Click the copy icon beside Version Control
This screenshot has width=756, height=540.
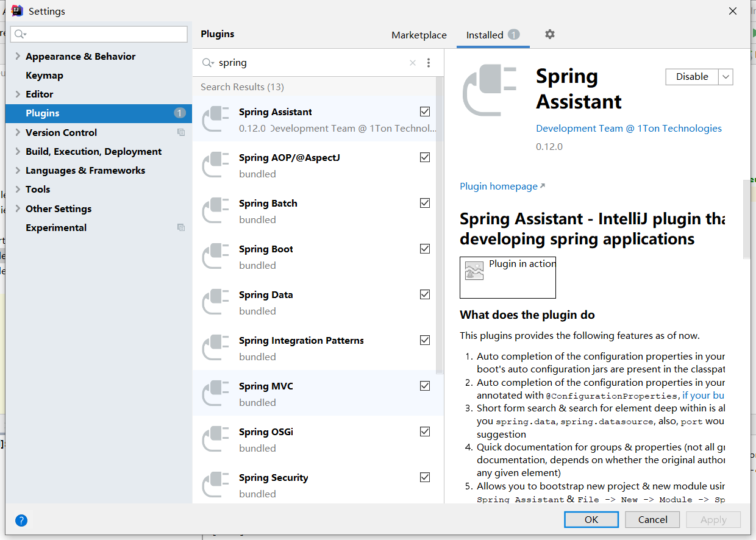pyautogui.click(x=181, y=132)
